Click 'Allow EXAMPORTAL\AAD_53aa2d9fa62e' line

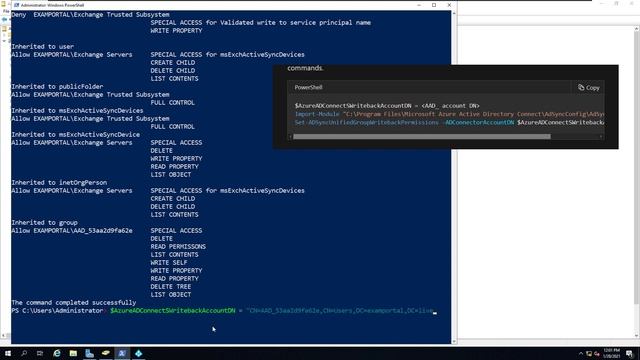point(72,231)
